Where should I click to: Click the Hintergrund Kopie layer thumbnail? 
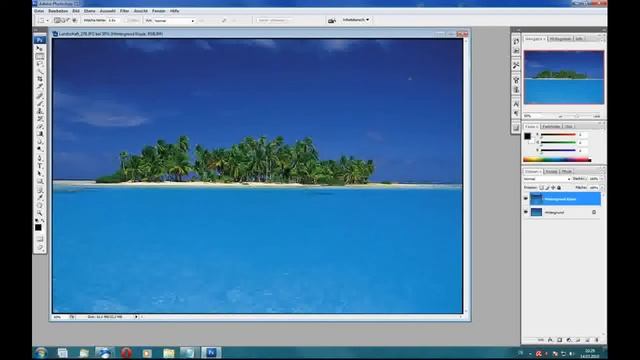click(x=536, y=199)
